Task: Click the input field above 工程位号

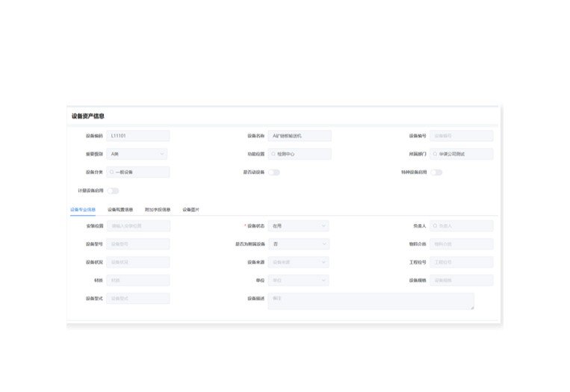Action: point(462,244)
